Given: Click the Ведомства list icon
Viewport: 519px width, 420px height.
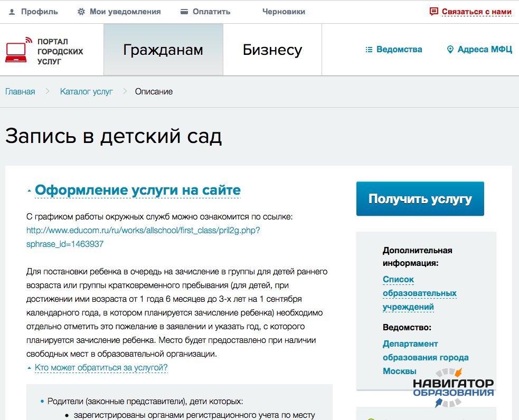Looking at the screenshot, I should click(x=369, y=50).
